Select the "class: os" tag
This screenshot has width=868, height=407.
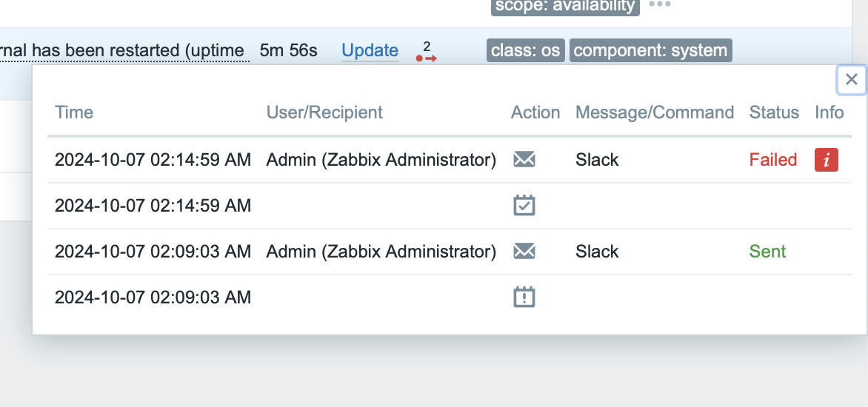526,50
